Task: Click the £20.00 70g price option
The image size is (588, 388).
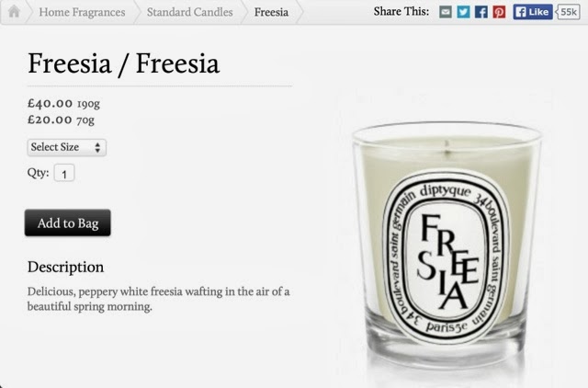Action: [x=61, y=120]
